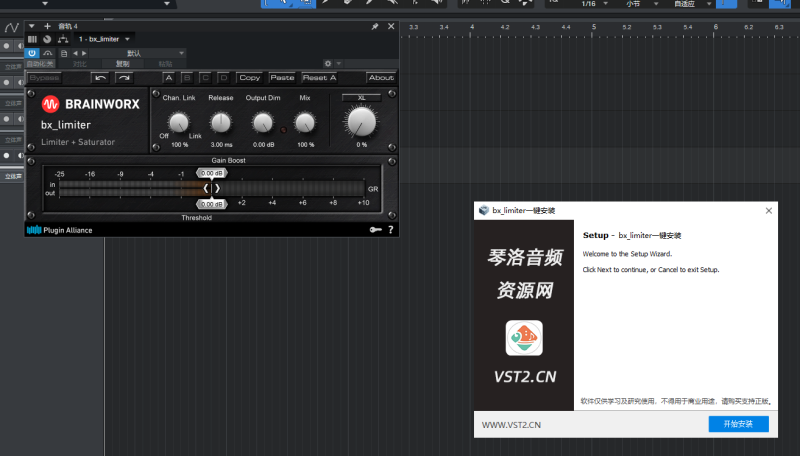Toggle the XL saturation switch
The height and width of the screenshot is (456, 800).
[x=361, y=98]
